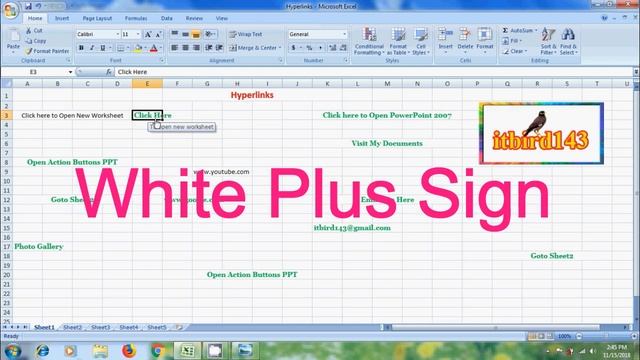Image resolution: width=640 pixels, height=360 pixels.
Task: Apply currency number format
Action: (x=293, y=48)
